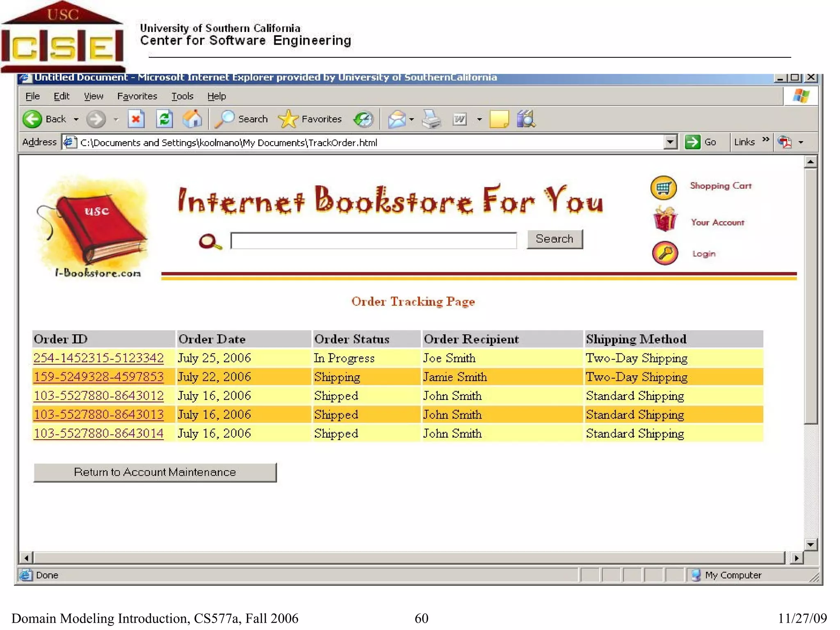Click the Print printer icon
The width and height of the screenshot is (840, 630).
tap(431, 119)
